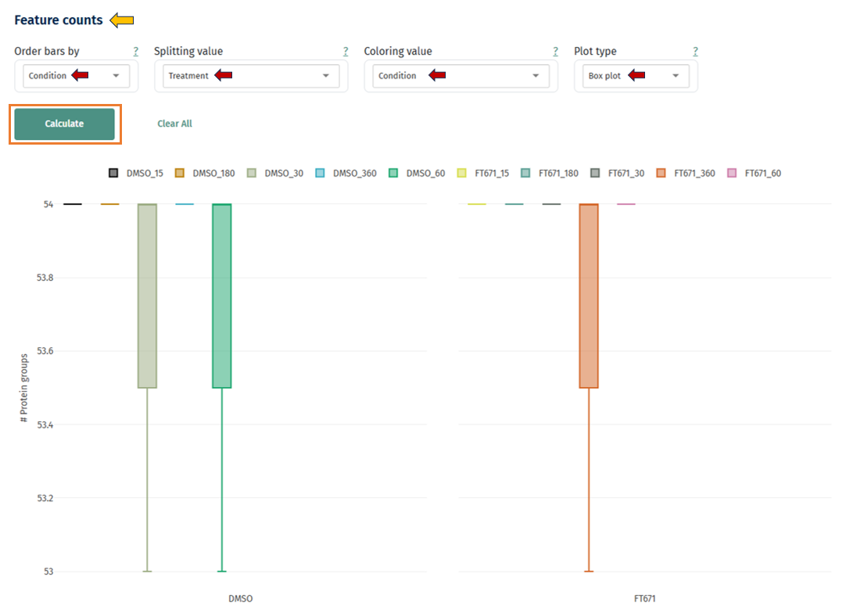
Task: Open help for Splitting value
Action: tap(345, 51)
